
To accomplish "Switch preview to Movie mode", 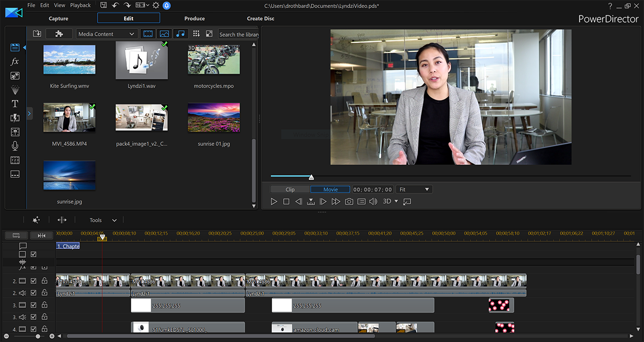I will point(331,190).
